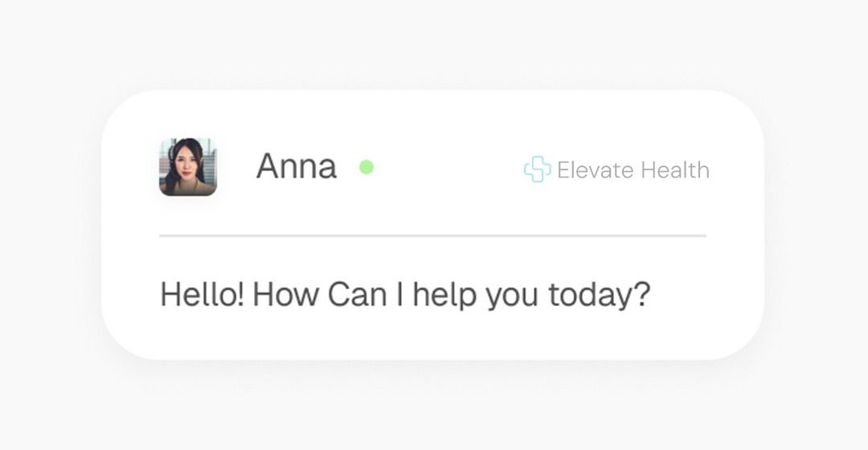Image resolution: width=868 pixels, height=450 pixels.
Task: Click Anna's profile photo avatar
Action: click(188, 166)
